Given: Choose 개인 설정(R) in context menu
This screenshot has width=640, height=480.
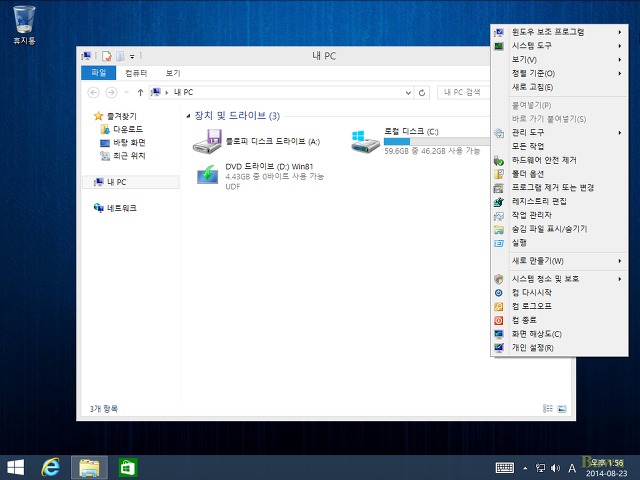Looking at the screenshot, I should coord(559,348).
